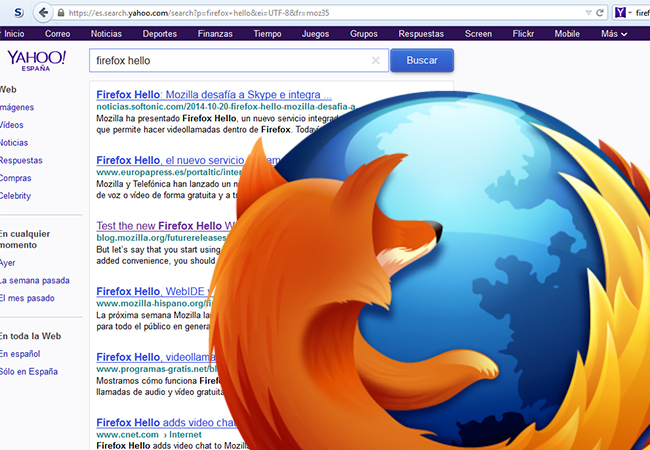This screenshot has height=450, width=650.
Task: Click the www.europapress.es result URL
Action: point(169,172)
